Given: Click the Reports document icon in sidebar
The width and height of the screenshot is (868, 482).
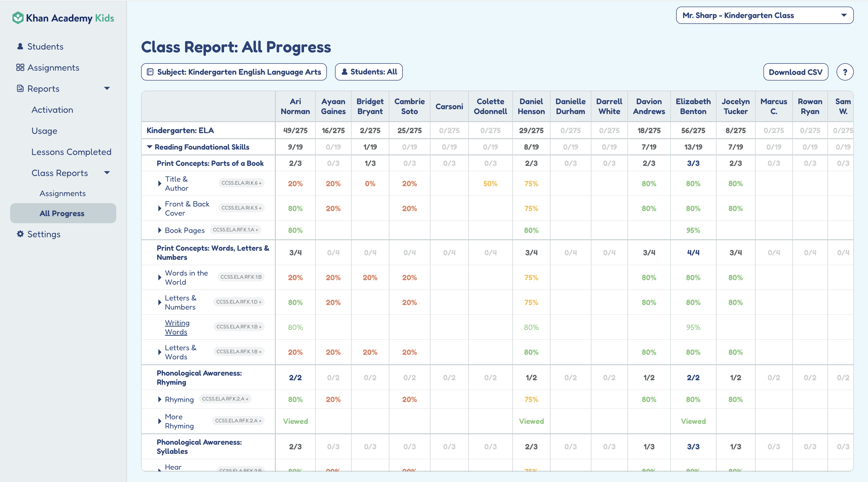Looking at the screenshot, I should [x=20, y=88].
